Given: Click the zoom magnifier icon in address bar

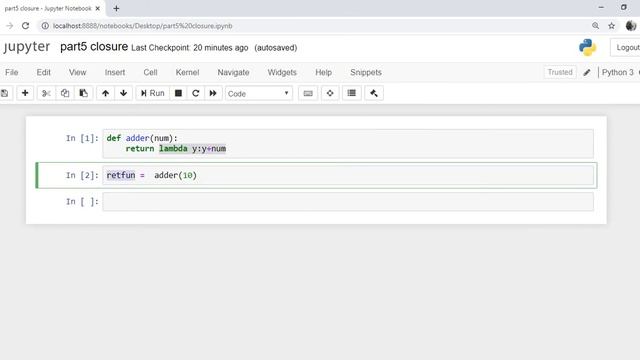Looking at the screenshot, I should pyautogui.click(x=596, y=26).
